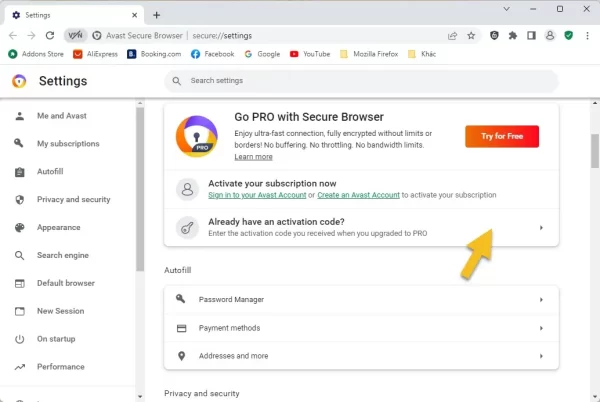600x402 pixels.
Task: Toggle the side panel icon
Action: click(531, 36)
